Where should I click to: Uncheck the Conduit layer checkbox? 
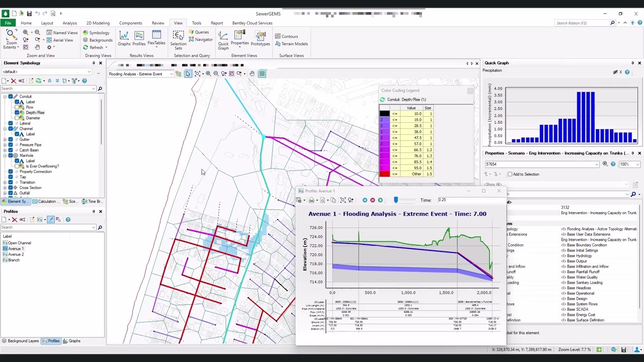click(11, 97)
